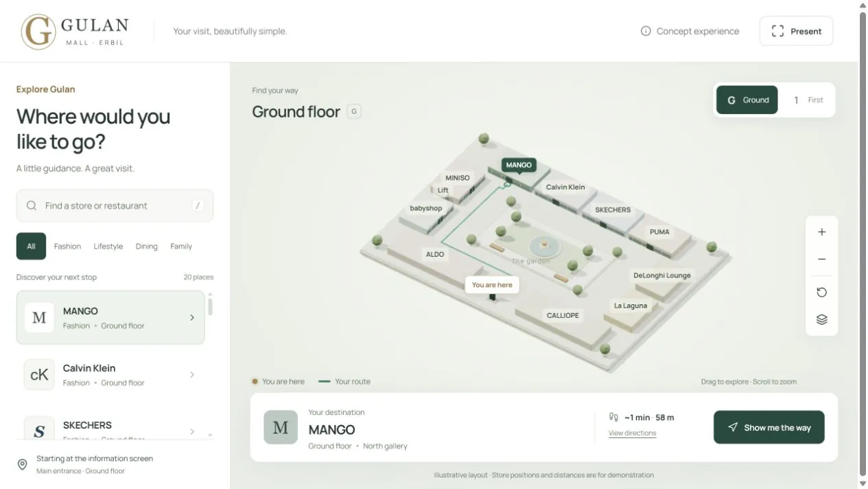This screenshot has height=489, width=868.
Task: Click the SKECHERS S logo tile
Action: [x=39, y=429]
